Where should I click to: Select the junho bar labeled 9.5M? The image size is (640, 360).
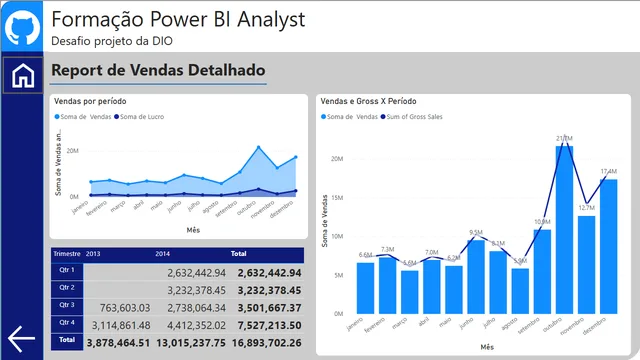coord(476,277)
